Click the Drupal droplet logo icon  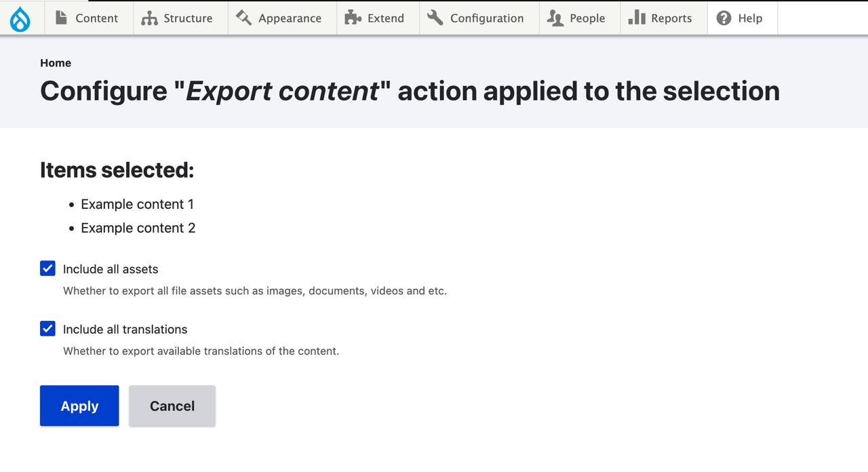click(20, 18)
